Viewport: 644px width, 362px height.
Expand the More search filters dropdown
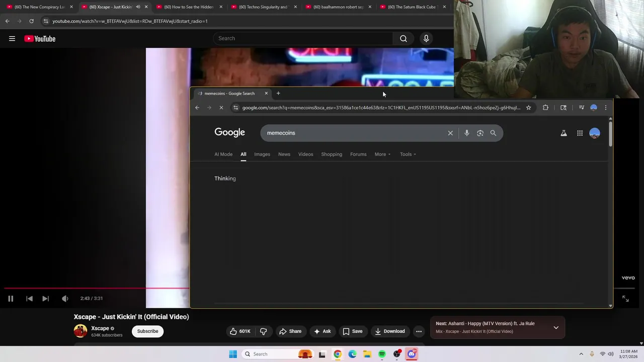pos(382,154)
